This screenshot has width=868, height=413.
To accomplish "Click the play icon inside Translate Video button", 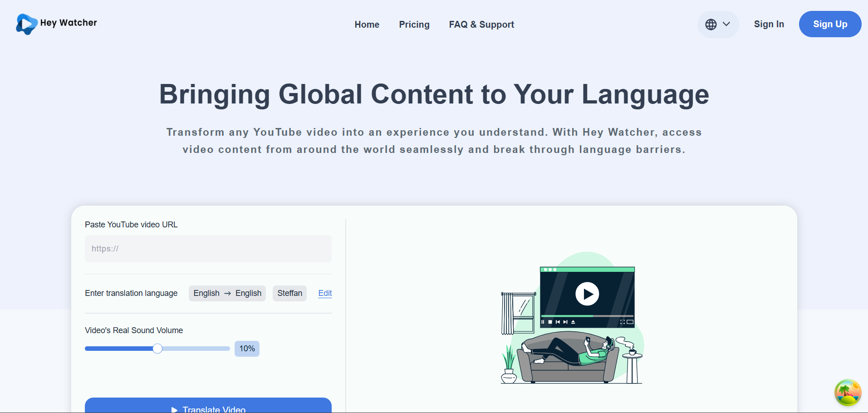I will click(175, 409).
